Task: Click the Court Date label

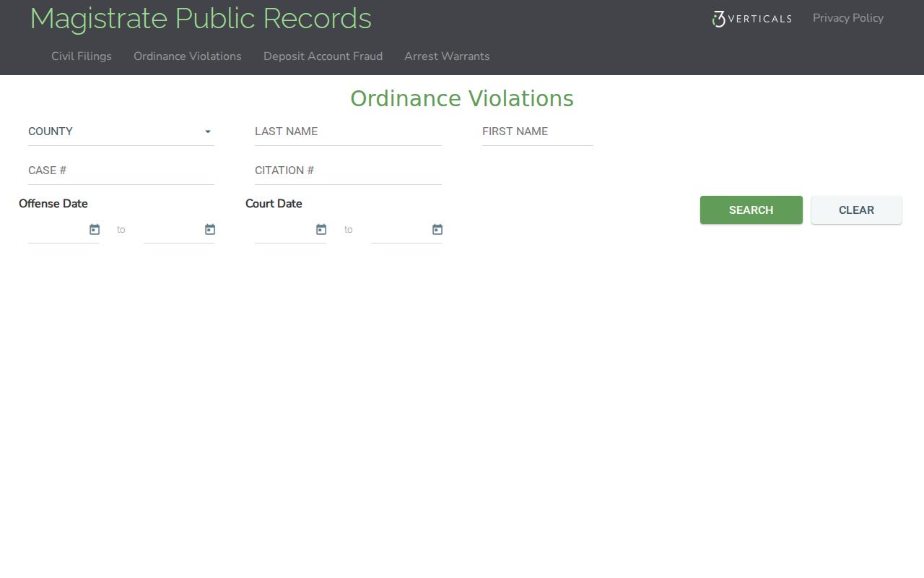Action: 274,204
